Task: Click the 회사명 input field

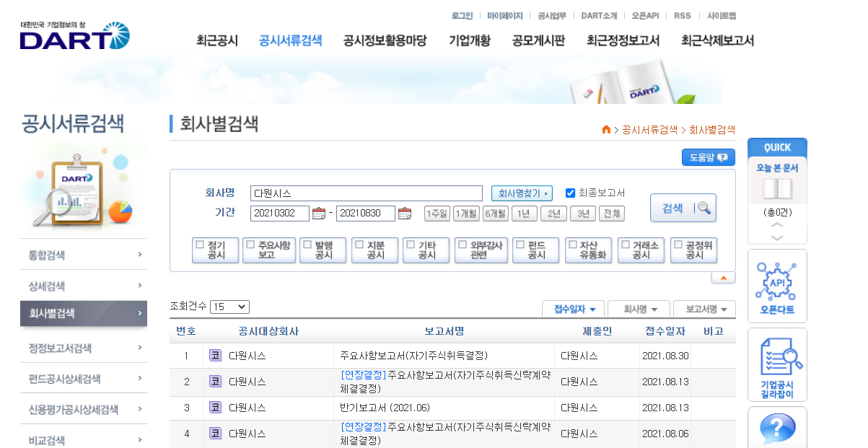Action: (x=367, y=193)
